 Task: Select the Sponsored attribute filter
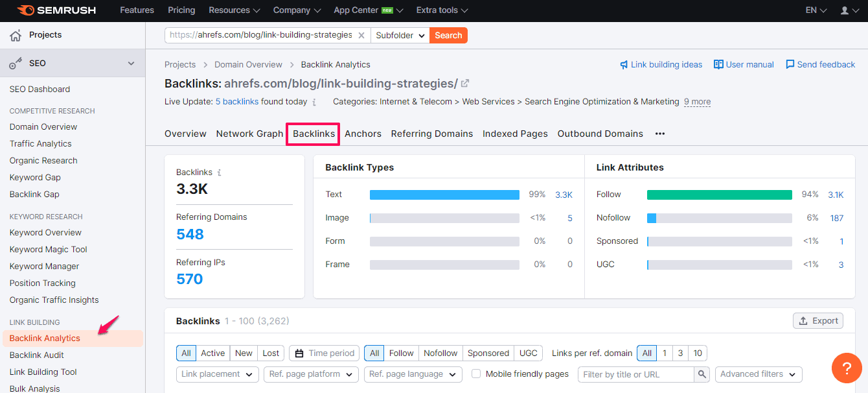488,353
